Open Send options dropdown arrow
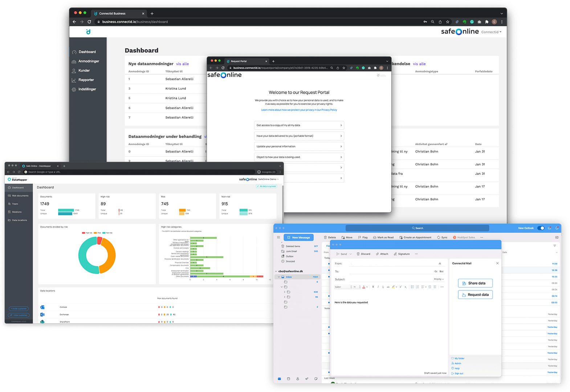 tap(351, 254)
